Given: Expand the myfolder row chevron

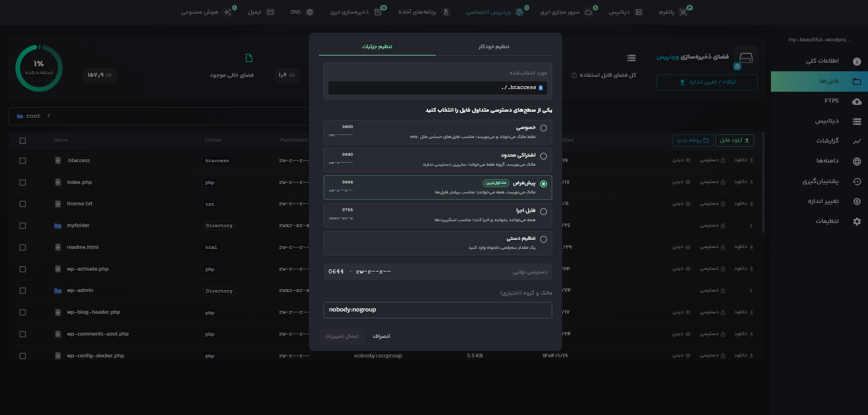Looking at the screenshot, I should pyautogui.click(x=751, y=226).
